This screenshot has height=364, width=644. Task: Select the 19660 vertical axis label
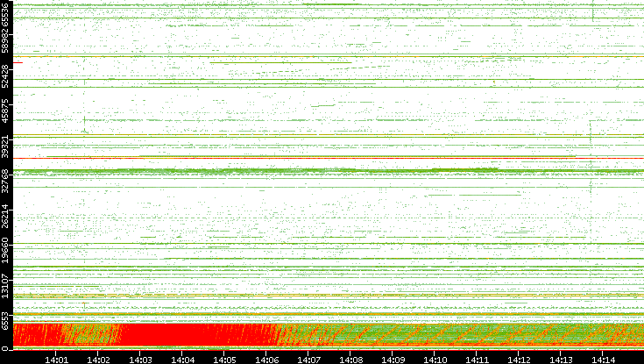(6, 250)
